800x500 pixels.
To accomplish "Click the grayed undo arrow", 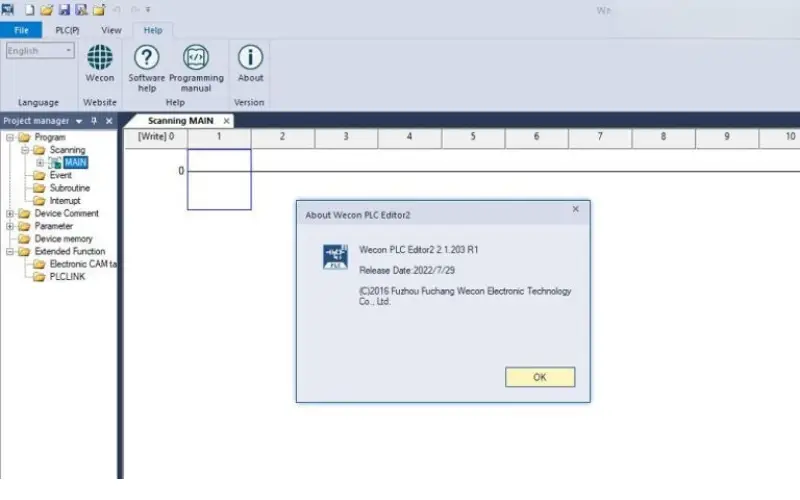I will point(117,10).
